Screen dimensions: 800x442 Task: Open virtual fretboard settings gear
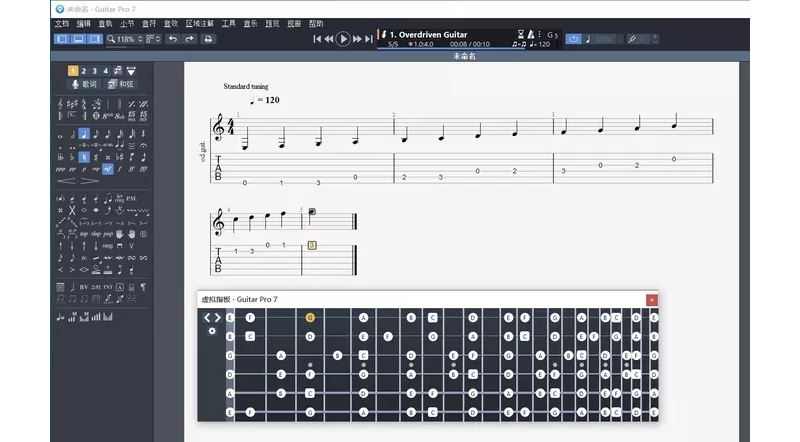click(x=212, y=331)
